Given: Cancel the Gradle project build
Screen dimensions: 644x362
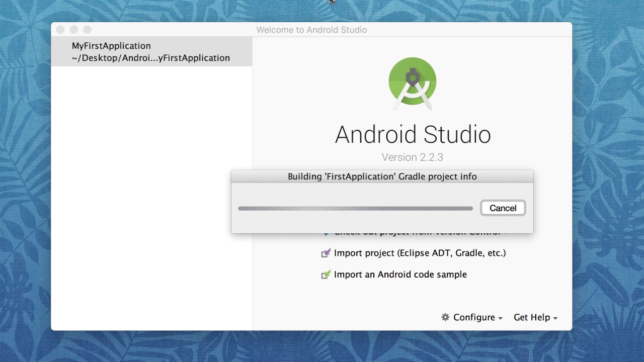Looking at the screenshot, I should (x=503, y=208).
